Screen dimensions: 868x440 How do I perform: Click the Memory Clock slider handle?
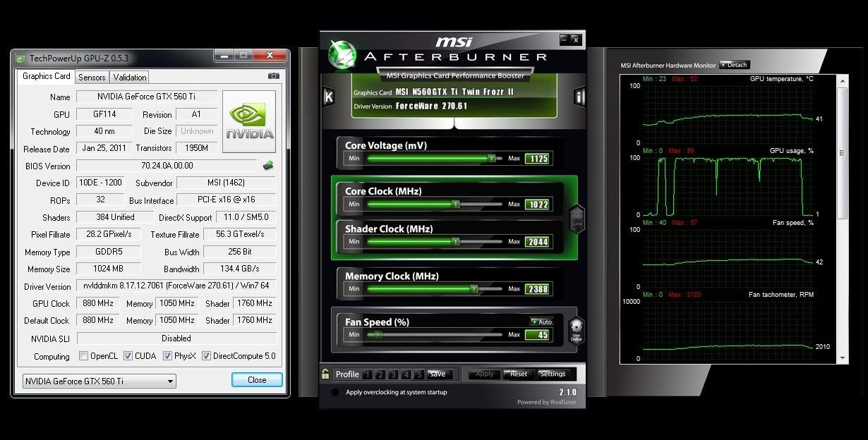coord(474,288)
